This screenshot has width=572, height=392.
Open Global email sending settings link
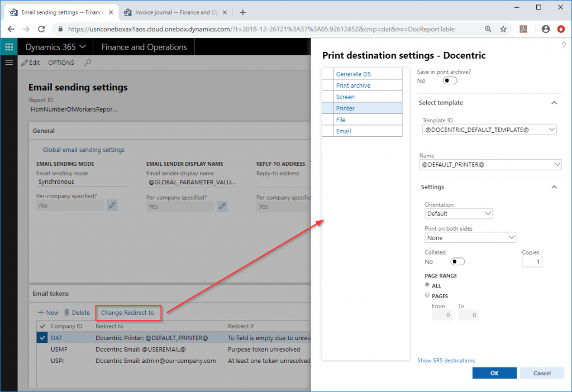point(84,150)
